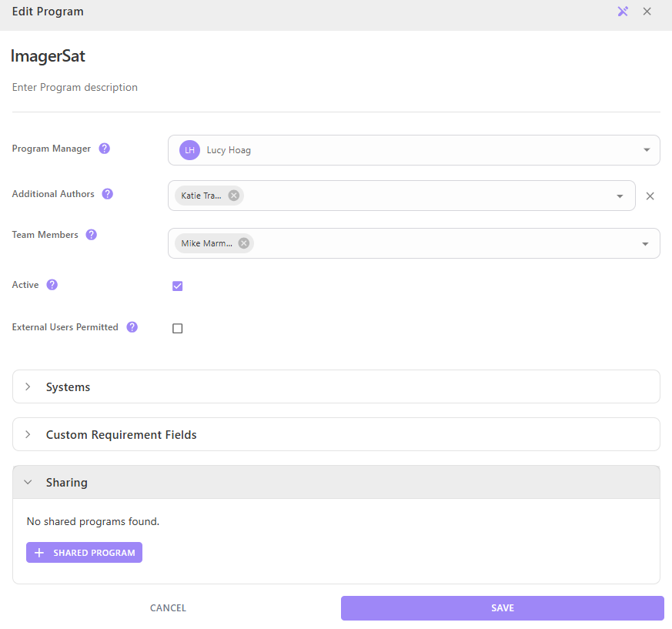Open the Program Manager dropdown
Viewport: 672px width, 629px height.
point(646,150)
